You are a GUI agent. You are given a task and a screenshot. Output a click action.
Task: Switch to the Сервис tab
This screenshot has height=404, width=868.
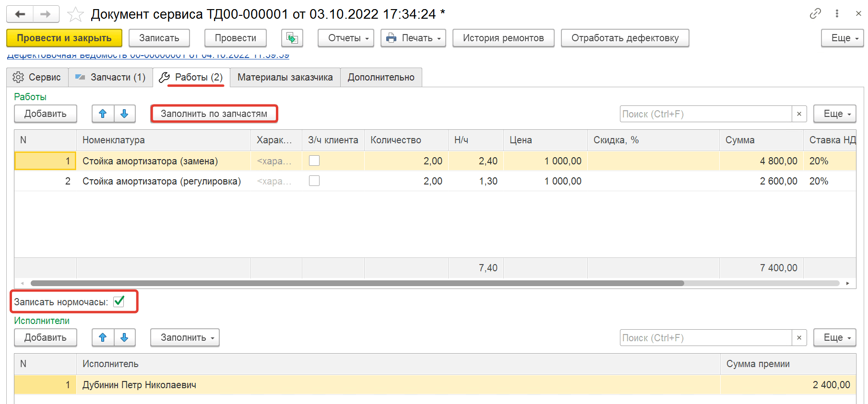(x=37, y=77)
